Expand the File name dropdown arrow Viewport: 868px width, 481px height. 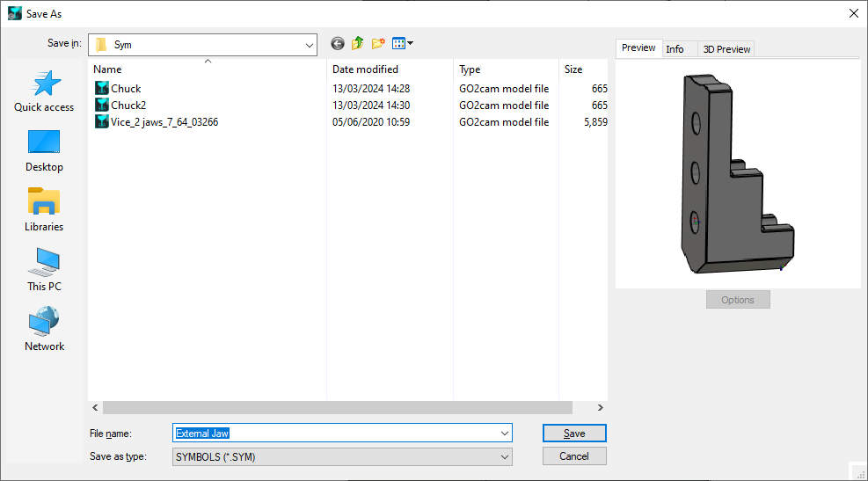(504, 434)
